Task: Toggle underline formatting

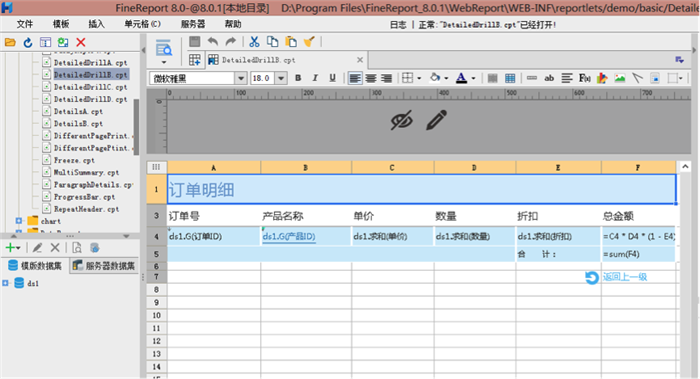Action: (x=332, y=78)
